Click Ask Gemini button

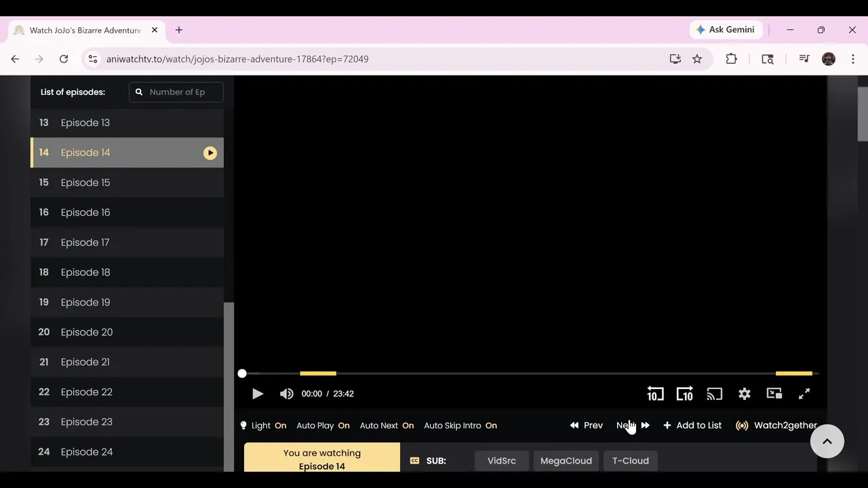pos(726,30)
